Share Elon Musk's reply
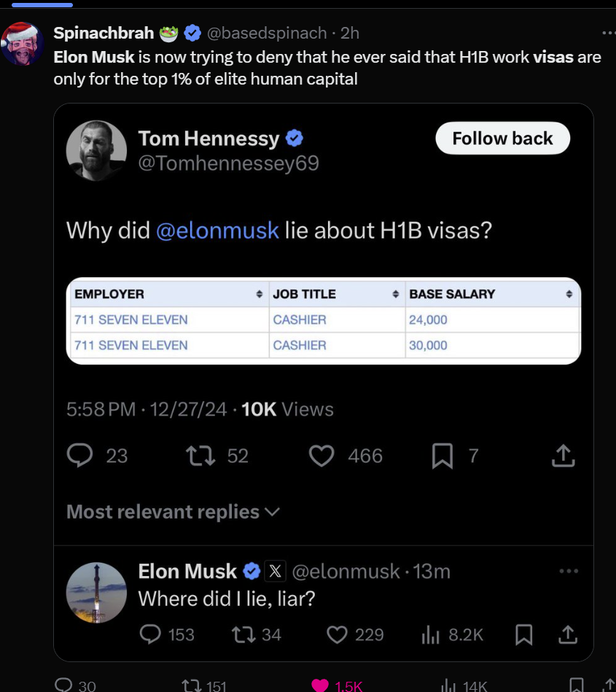Viewport: 616px width, 692px height. (x=568, y=635)
